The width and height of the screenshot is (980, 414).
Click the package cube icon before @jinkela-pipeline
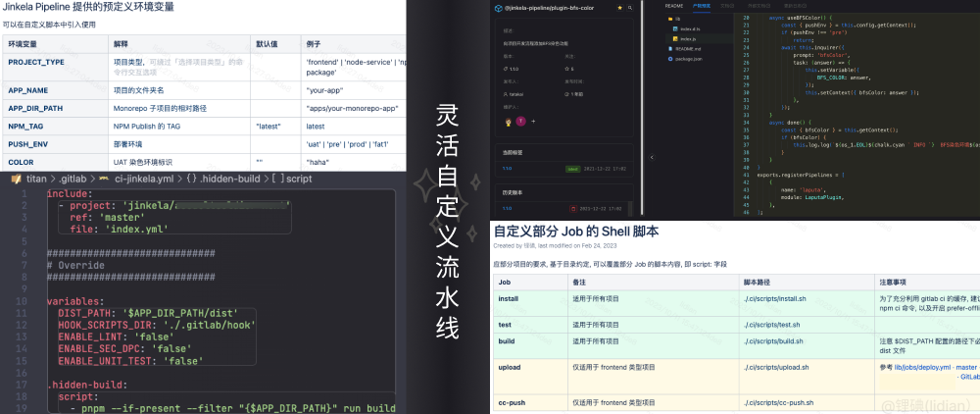tap(498, 8)
